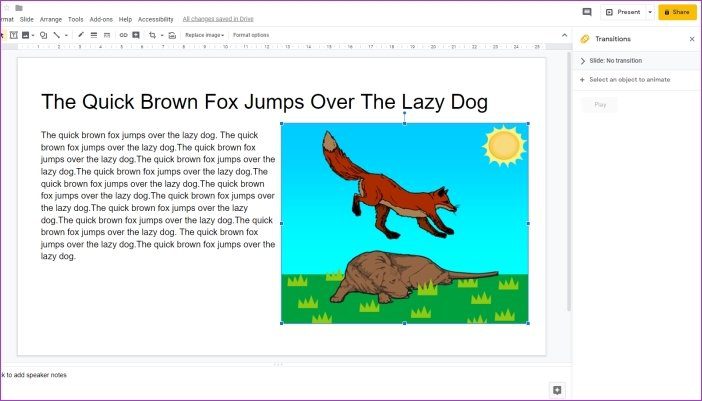
Task: Click All changes saved in Drive link
Action: (218, 19)
